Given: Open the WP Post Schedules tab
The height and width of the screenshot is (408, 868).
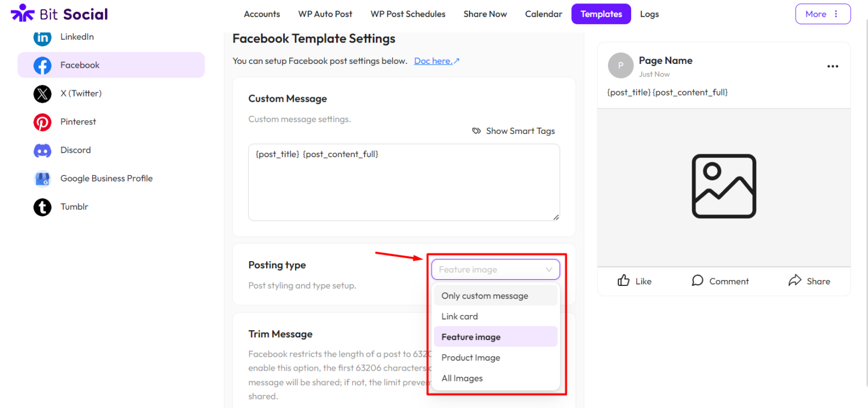Looking at the screenshot, I should [x=408, y=14].
